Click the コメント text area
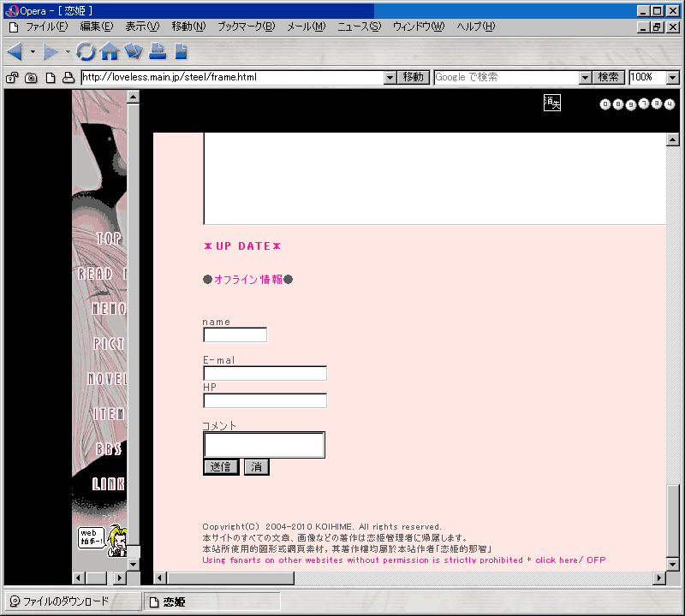Viewport: 685px width, 616px height. click(x=265, y=445)
